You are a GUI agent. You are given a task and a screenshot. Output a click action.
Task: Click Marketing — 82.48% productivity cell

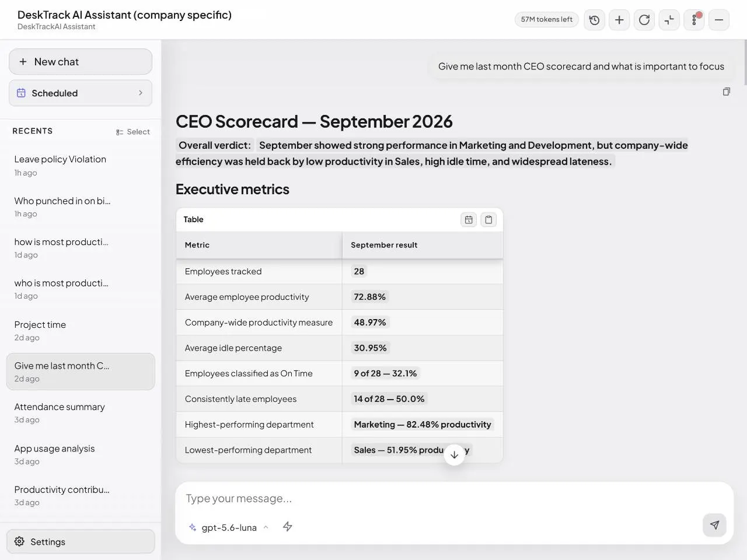pos(423,425)
